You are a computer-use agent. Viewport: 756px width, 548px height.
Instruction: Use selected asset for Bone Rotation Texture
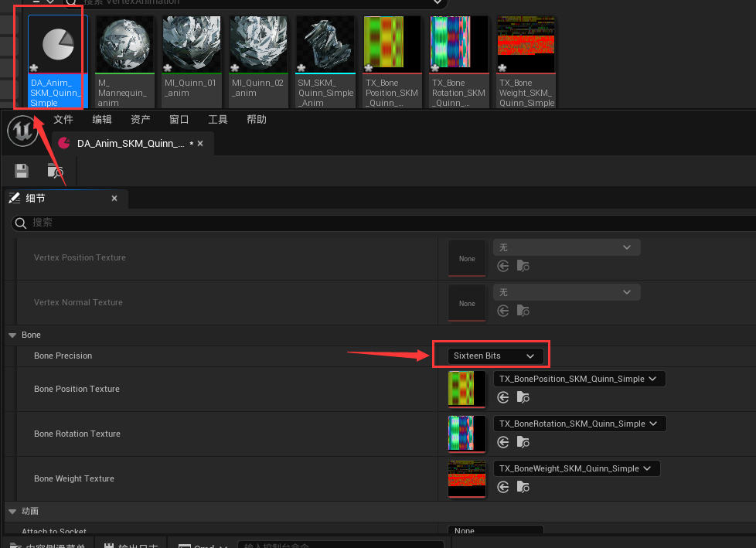pyautogui.click(x=503, y=442)
